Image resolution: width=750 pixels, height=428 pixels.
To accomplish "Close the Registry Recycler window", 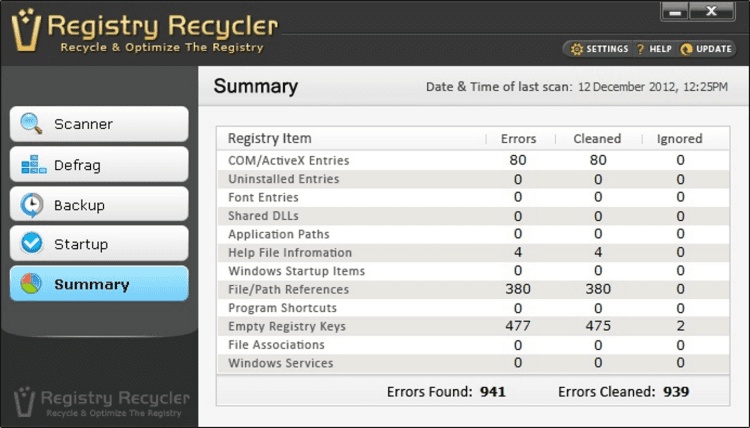I will tap(711, 11).
